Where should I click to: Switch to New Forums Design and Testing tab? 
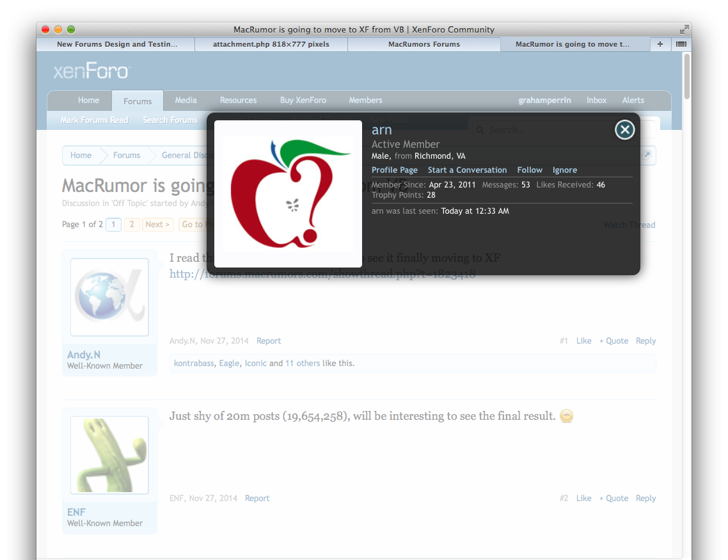coord(117,44)
